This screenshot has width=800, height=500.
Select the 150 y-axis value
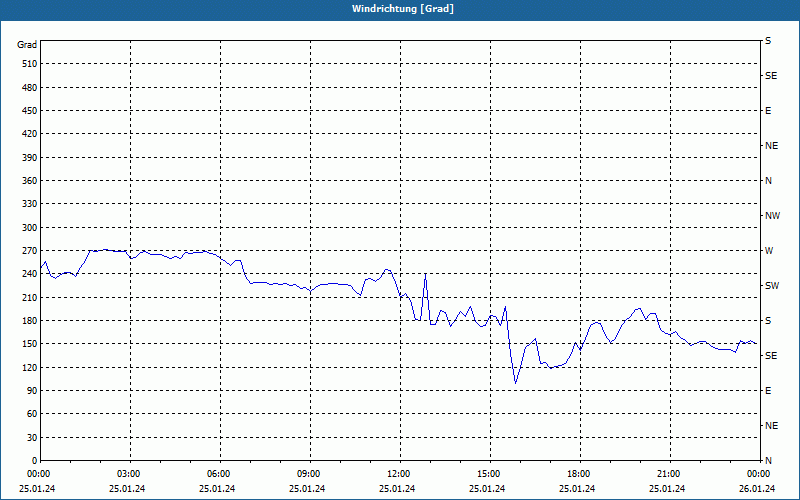click(30, 344)
